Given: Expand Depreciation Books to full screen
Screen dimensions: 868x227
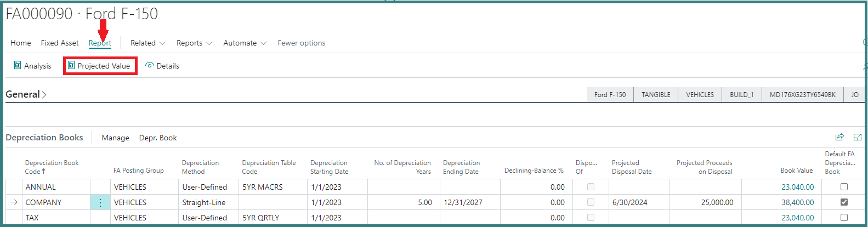Looking at the screenshot, I should coord(858,137).
